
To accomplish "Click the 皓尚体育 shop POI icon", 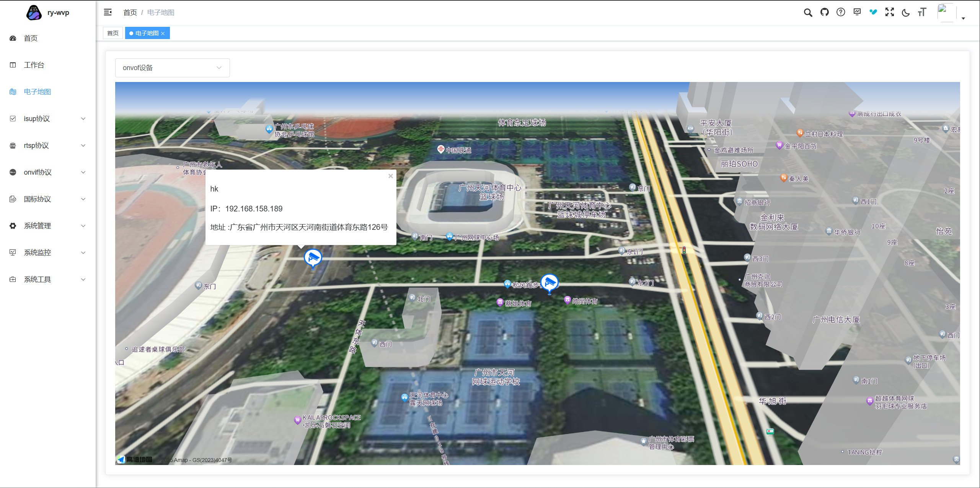I will [567, 300].
